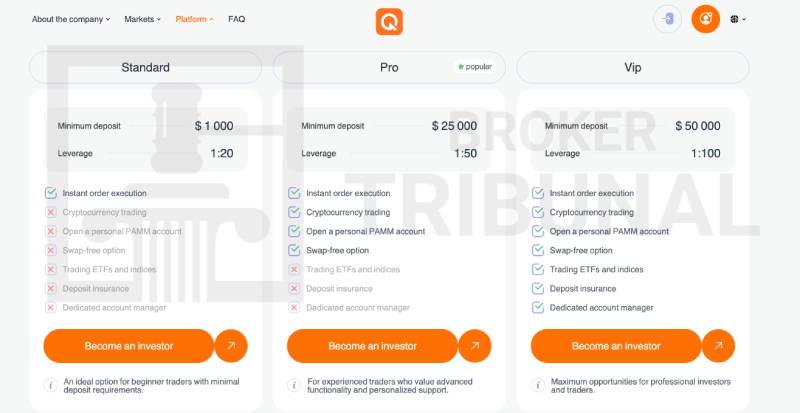Toggle Pro plan Swap-free option checkbox
800x413 pixels.
[x=294, y=250]
